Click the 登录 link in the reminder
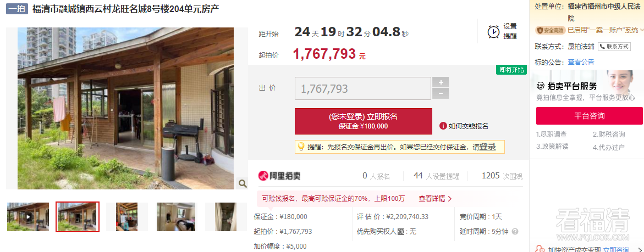 [487, 147]
